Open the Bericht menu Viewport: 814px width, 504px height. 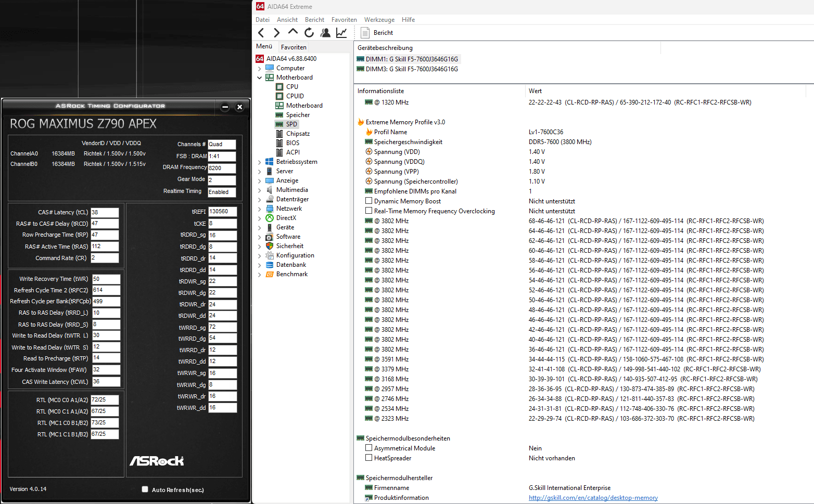pos(314,20)
